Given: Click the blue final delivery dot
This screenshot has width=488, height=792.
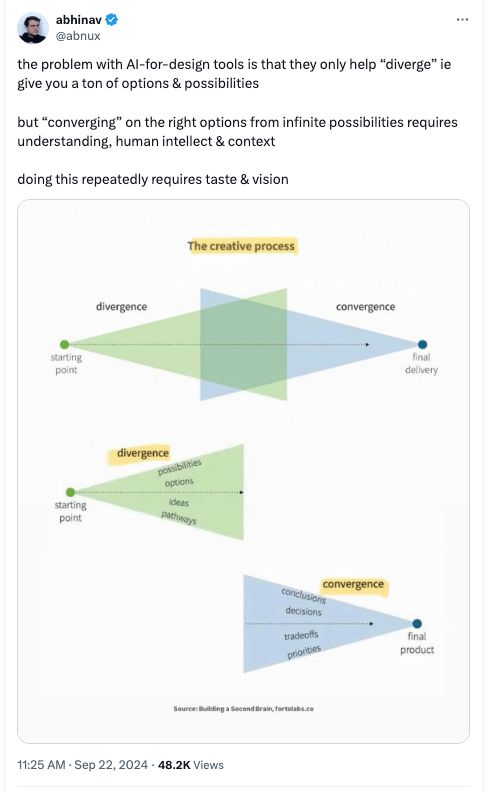Looking at the screenshot, I should coord(423,344).
